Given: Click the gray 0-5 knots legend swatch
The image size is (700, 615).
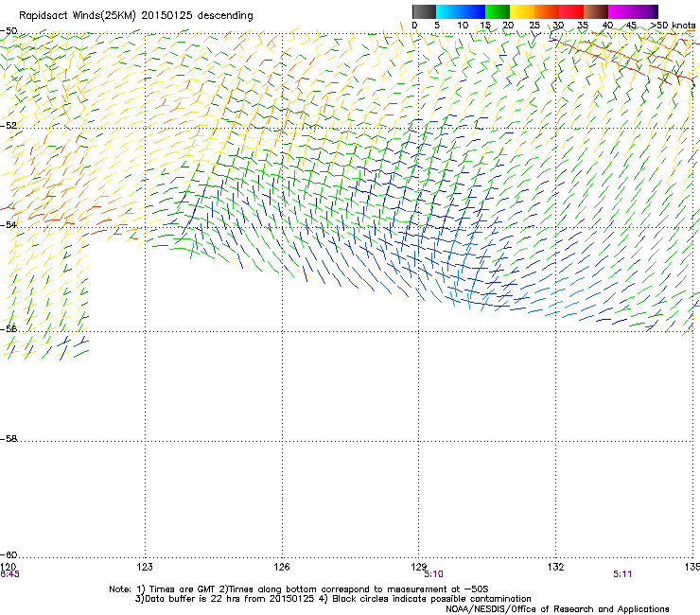Looking at the screenshot, I should (x=424, y=11).
